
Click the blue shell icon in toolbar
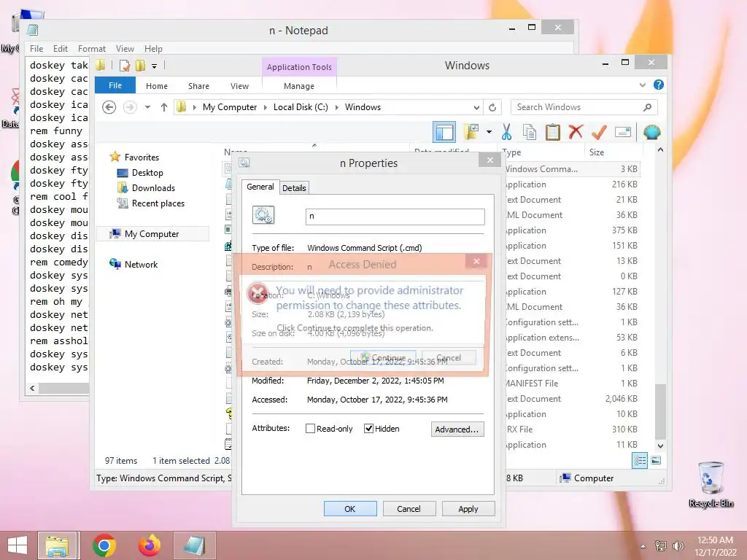point(651,132)
